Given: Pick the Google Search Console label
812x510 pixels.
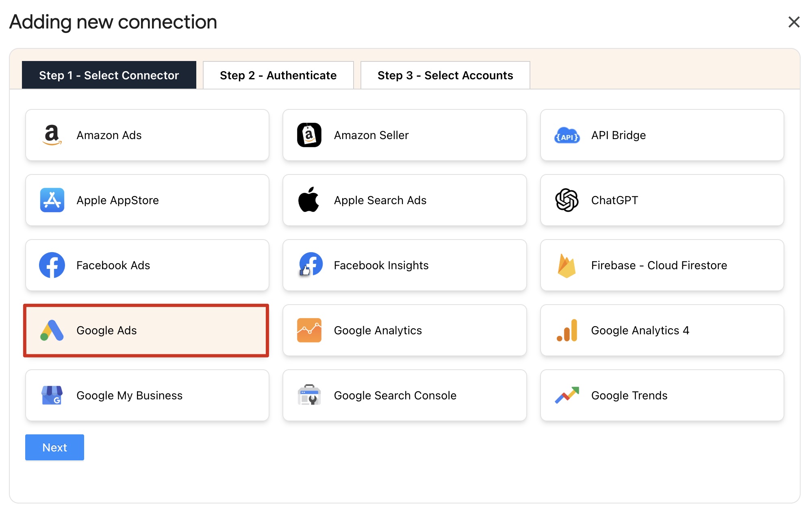Looking at the screenshot, I should pos(395,396).
